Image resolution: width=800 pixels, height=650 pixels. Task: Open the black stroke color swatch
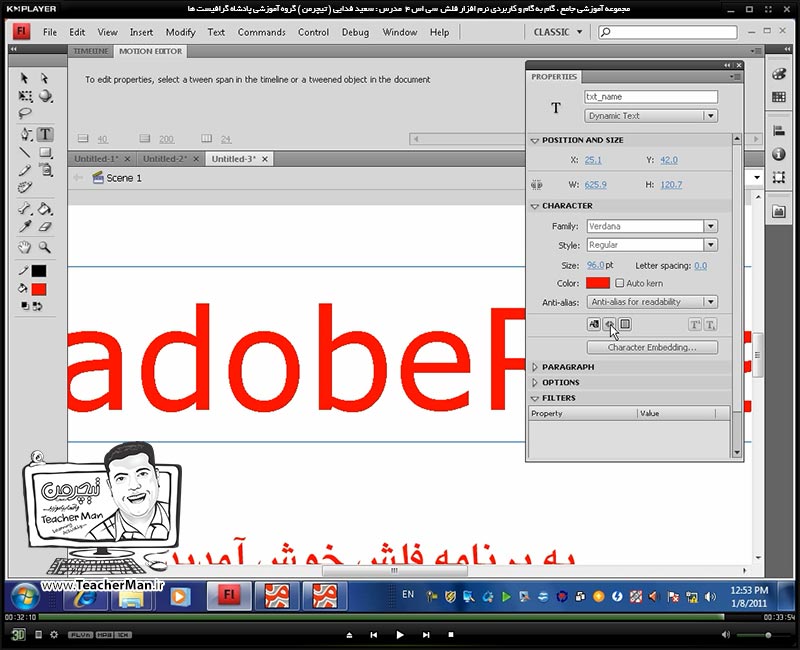(39, 271)
